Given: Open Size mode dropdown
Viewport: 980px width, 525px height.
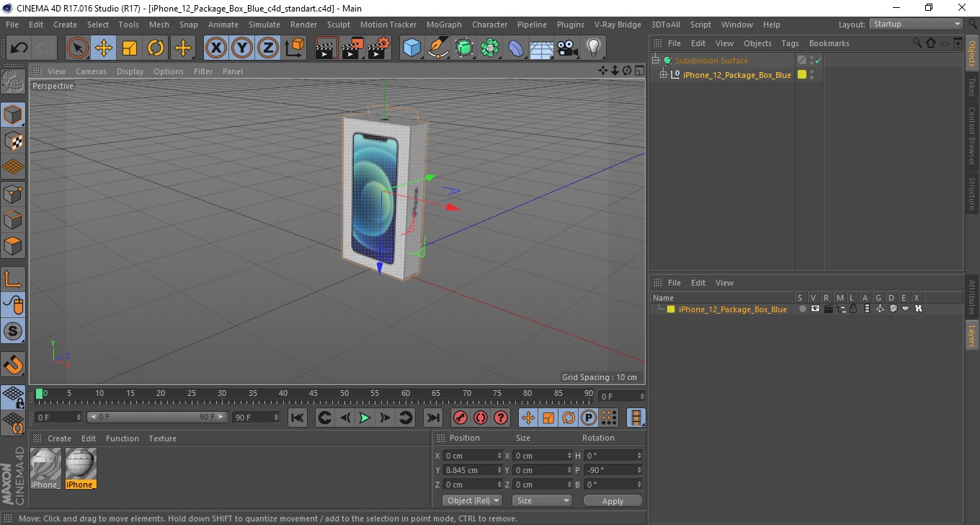Looking at the screenshot, I should (x=542, y=500).
